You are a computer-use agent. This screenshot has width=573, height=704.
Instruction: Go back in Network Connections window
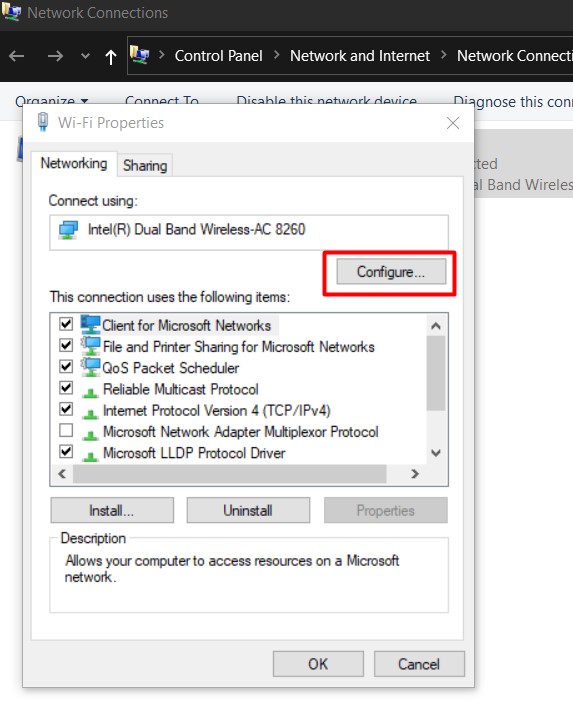click(x=17, y=56)
